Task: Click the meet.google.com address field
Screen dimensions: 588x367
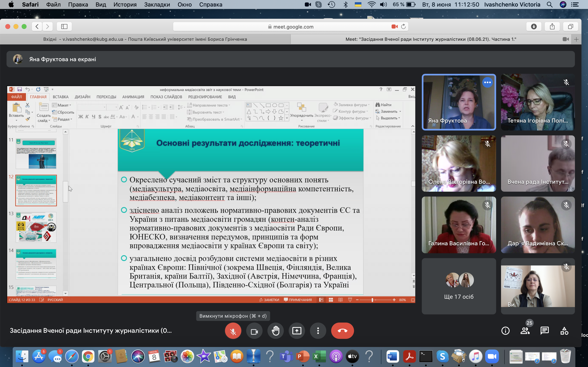Action: pyautogui.click(x=291, y=27)
